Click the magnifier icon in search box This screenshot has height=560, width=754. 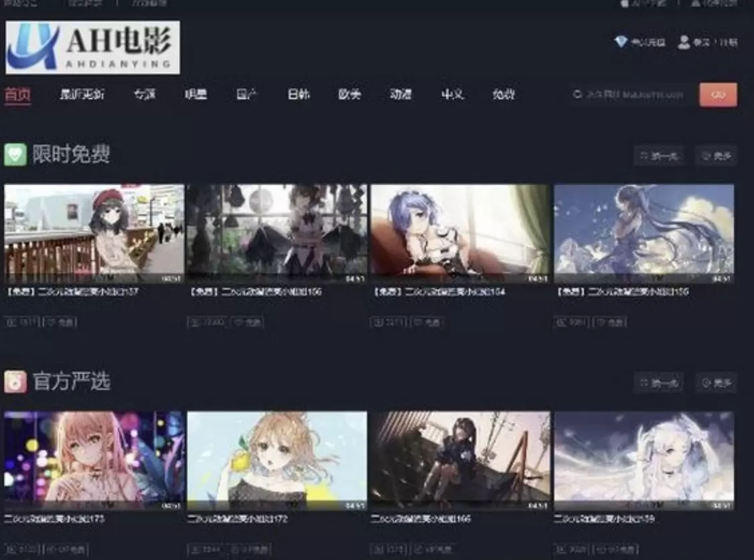(577, 94)
